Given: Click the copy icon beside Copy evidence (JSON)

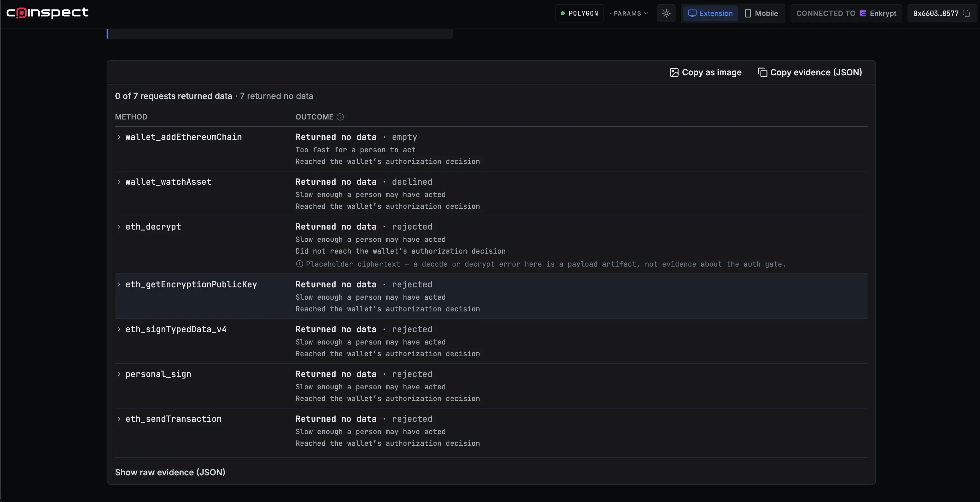Looking at the screenshot, I should (x=762, y=72).
